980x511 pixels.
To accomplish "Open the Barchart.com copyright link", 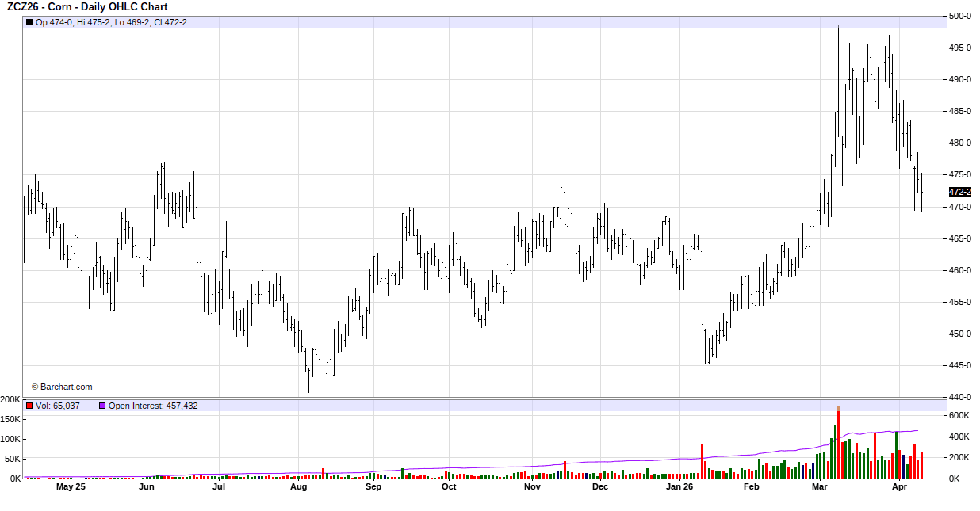I will pos(62,387).
